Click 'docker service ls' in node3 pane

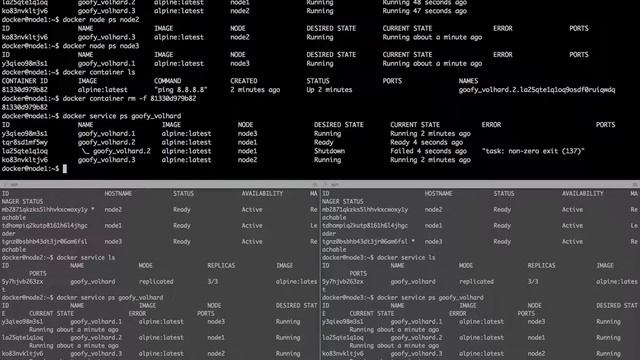406,258
